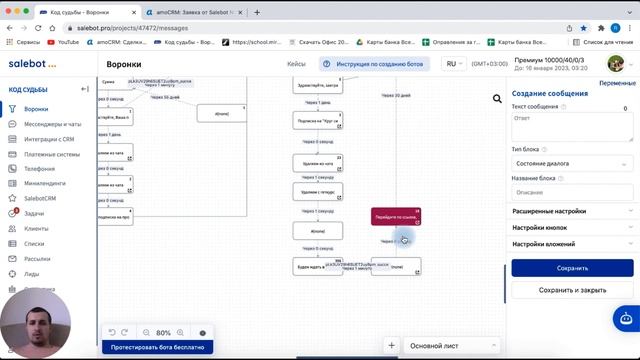Image resolution: width=640 pixels, height=360 pixels.
Task: Open the Тип блока dropdown Состояние диалога
Action: point(572,164)
